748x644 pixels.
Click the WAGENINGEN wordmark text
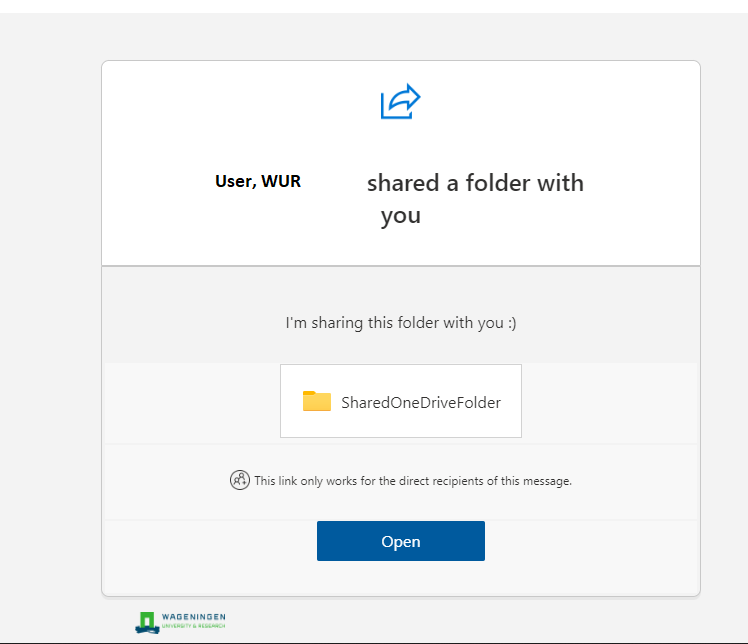pyautogui.click(x=196, y=617)
